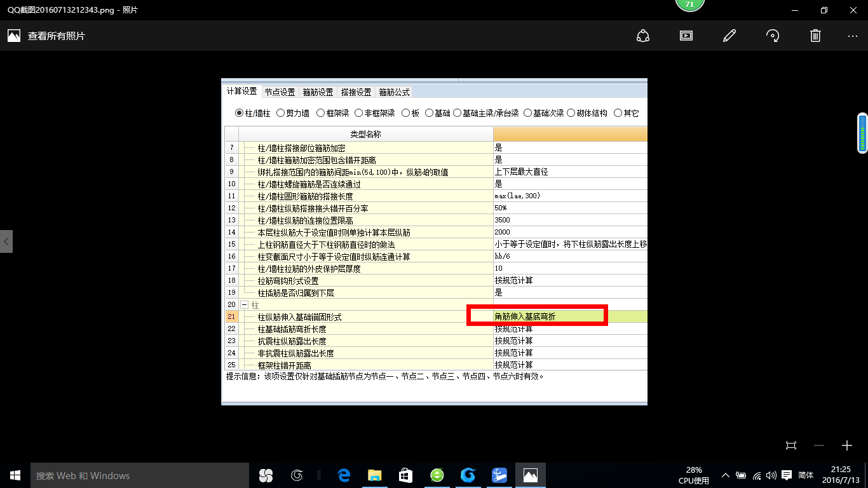Open the green e browser in taskbar
This screenshot has width=868, height=488.
pyautogui.click(x=437, y=475)
